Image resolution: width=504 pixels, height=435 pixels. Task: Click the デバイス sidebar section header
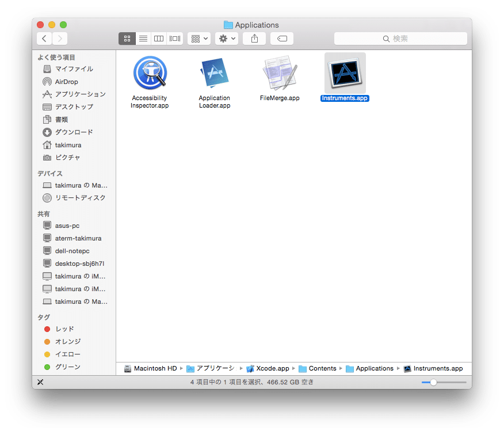[50, 174]
